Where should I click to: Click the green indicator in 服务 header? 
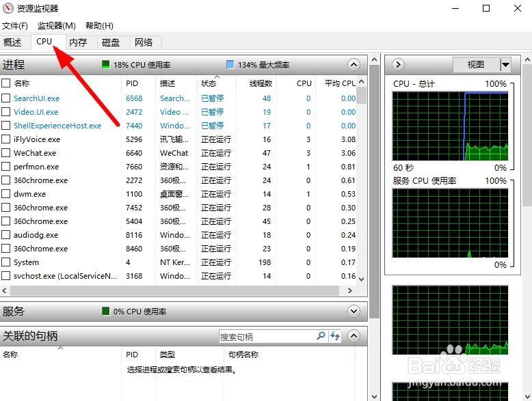coord(106,311)
